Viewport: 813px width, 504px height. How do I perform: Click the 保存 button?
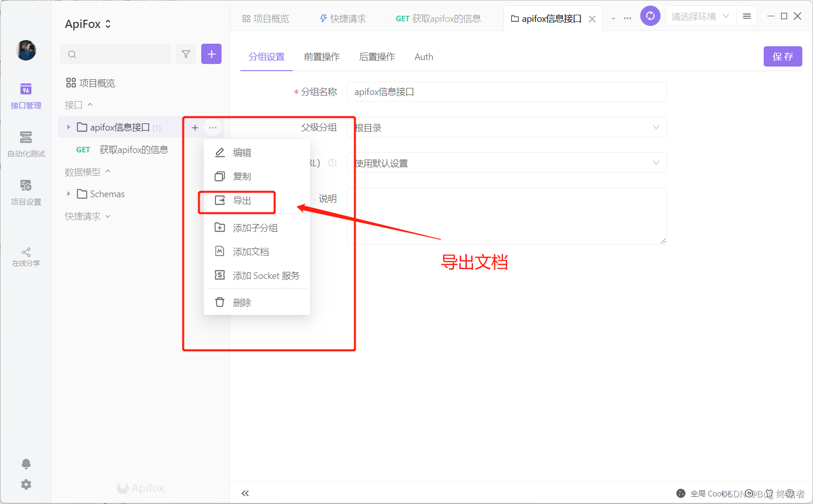(783, 56)
